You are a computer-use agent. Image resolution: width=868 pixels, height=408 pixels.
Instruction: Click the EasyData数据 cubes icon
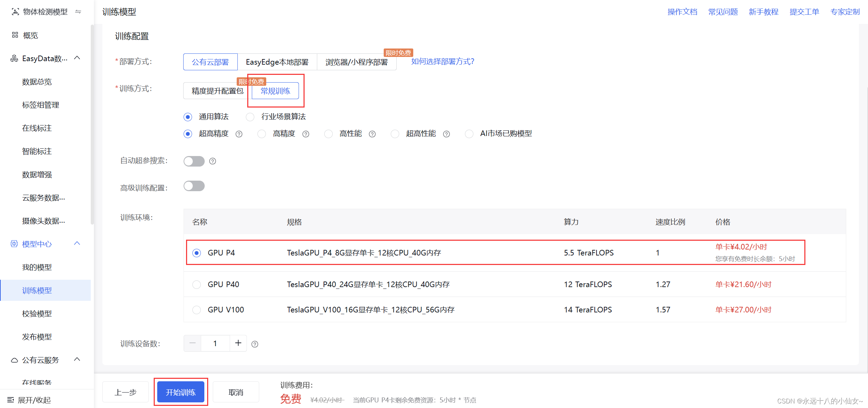click(14, 58)
